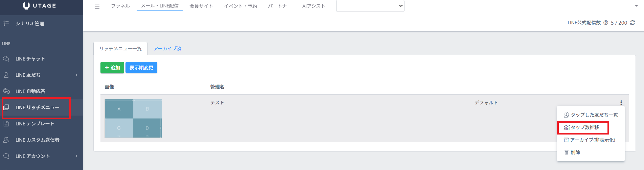Open the user menu caret at top right

click(x=636, y=6)
